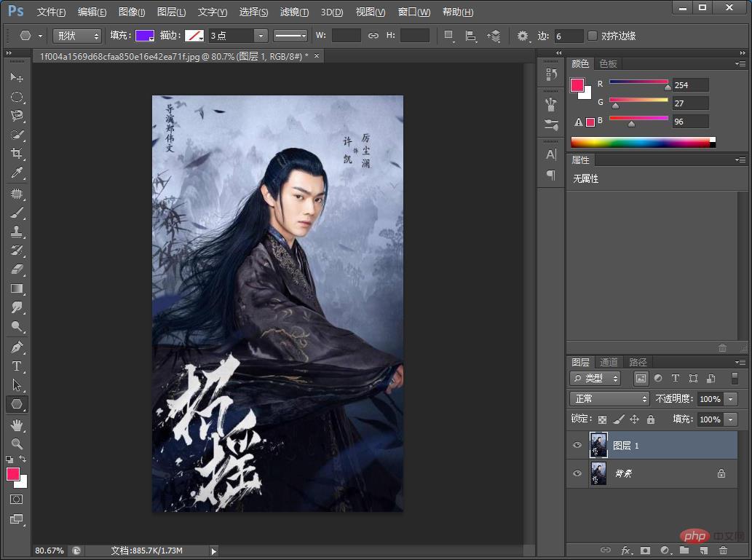Toggle Quick Mask mode
The height and width of the screenshot is (560, 752).
16,499
